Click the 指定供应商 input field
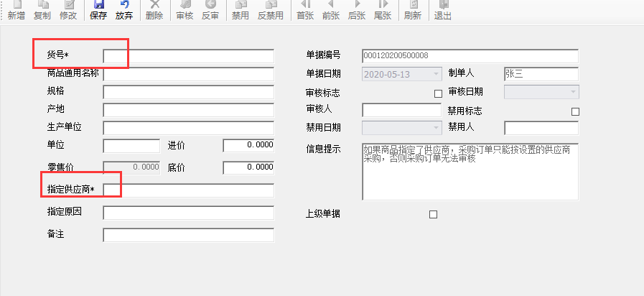 pyautogui.click(x=189, y=190)
